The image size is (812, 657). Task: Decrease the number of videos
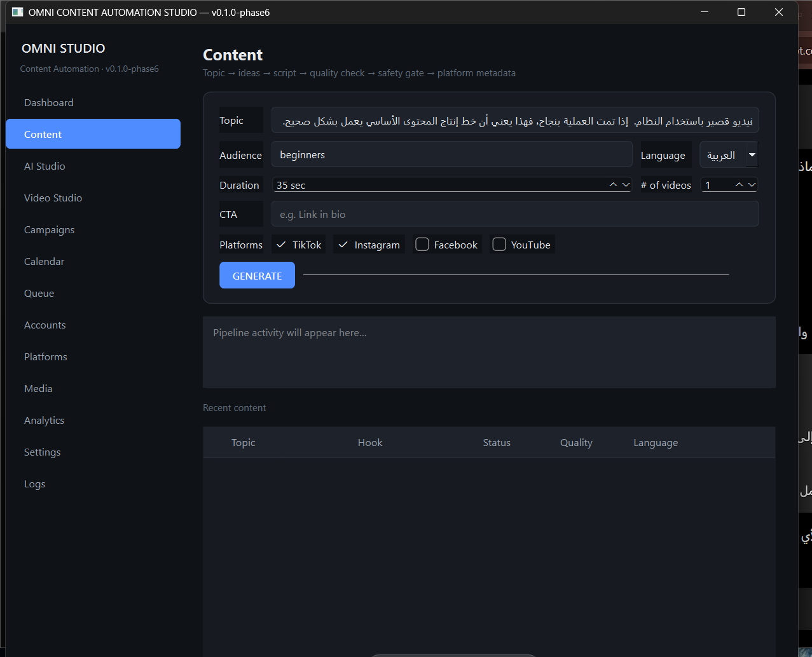[x=752, y=185]
